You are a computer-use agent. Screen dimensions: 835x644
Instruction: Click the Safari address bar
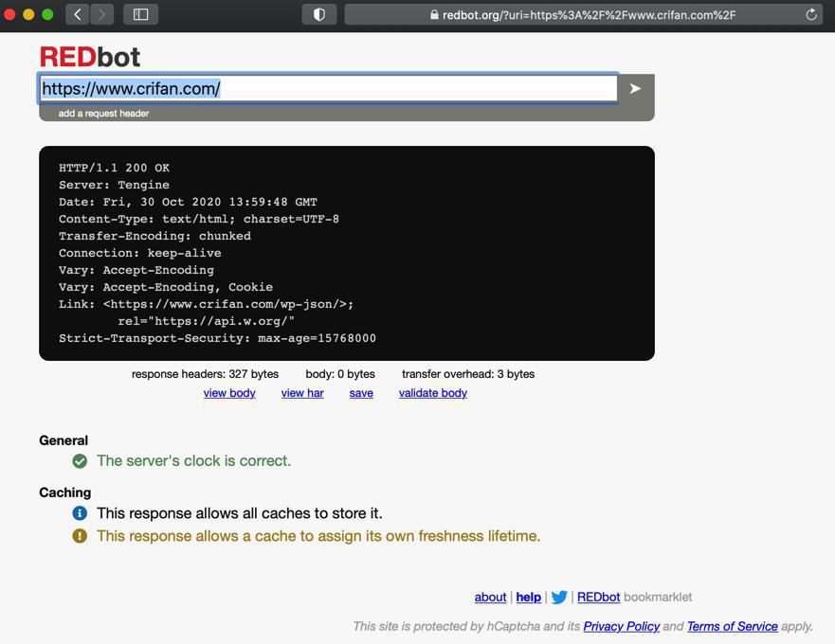pyautogui.click(x=583, y=14)
